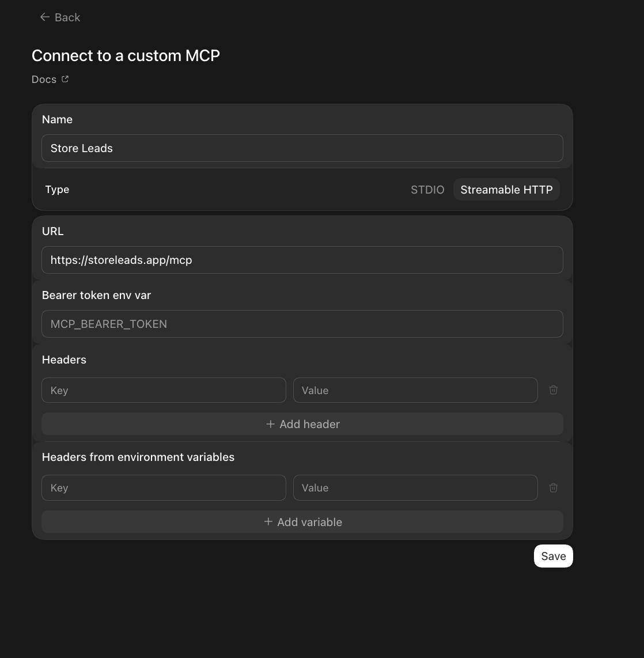Click the plus icon in Add header
This screenshot has height=658, width=644.
[271, 424]
